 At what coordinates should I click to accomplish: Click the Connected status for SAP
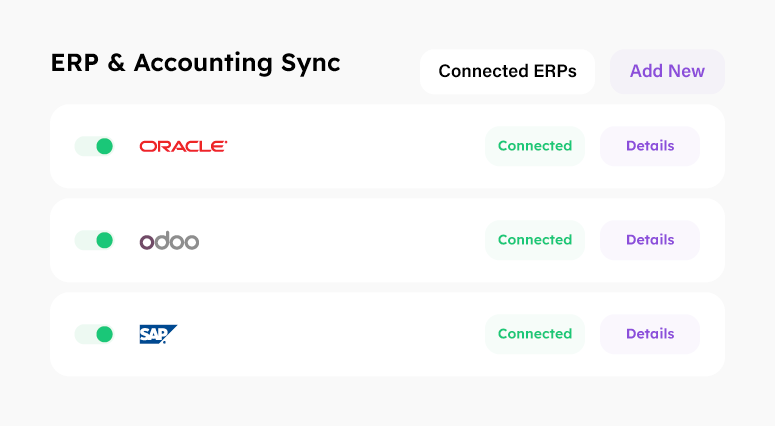[535, 334]
